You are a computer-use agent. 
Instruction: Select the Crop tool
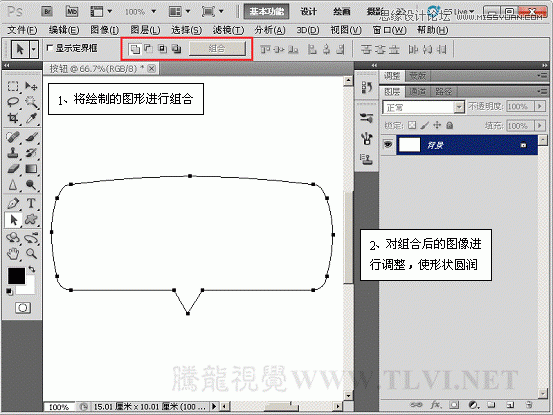[x=13, y=118]
